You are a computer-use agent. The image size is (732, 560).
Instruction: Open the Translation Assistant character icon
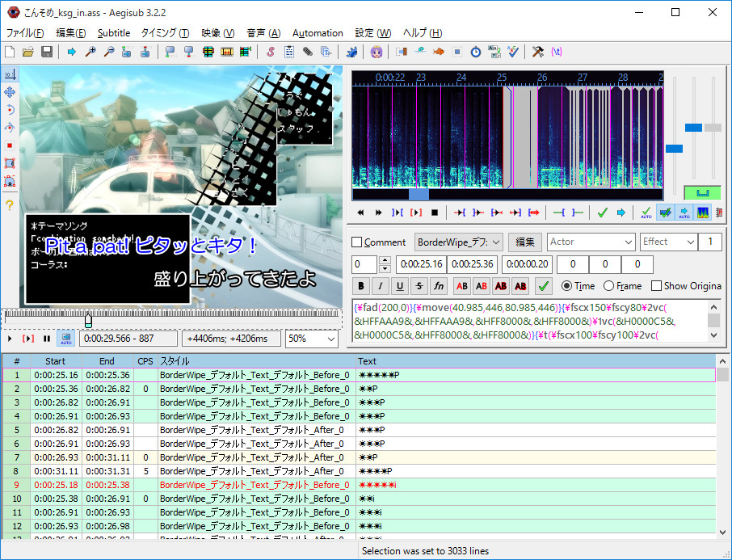377,52
